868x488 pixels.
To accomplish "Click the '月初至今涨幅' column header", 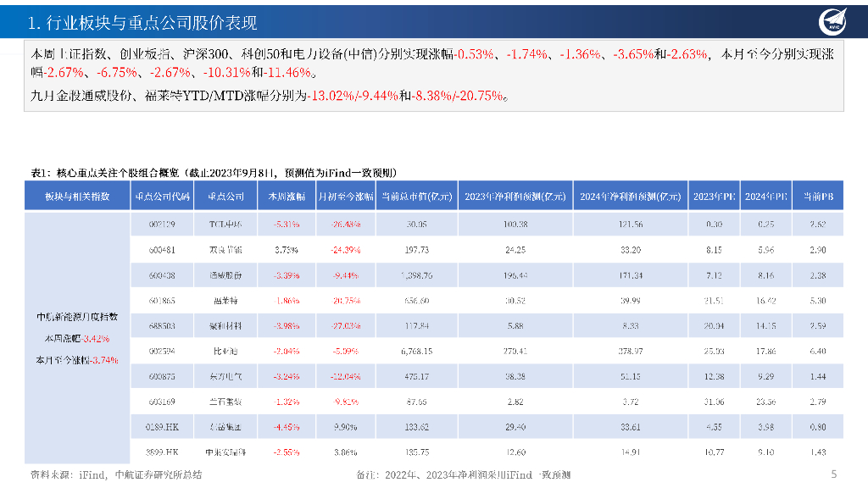I will (346, 197).
